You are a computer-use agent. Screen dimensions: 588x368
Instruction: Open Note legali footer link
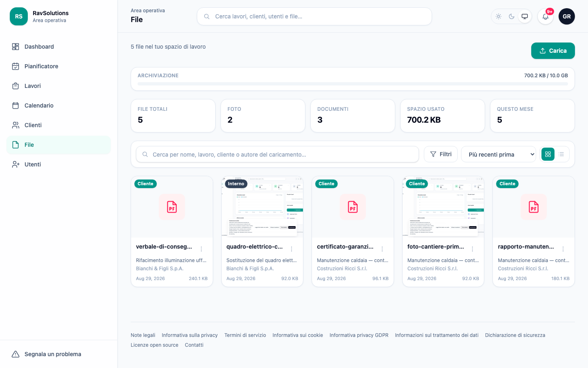[x=143, y=335]
